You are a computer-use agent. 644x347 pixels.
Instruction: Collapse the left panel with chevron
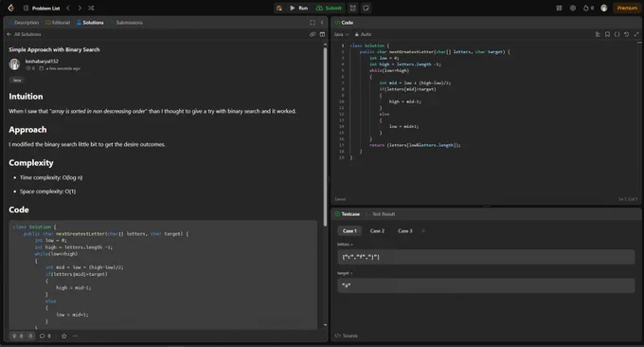322,23
